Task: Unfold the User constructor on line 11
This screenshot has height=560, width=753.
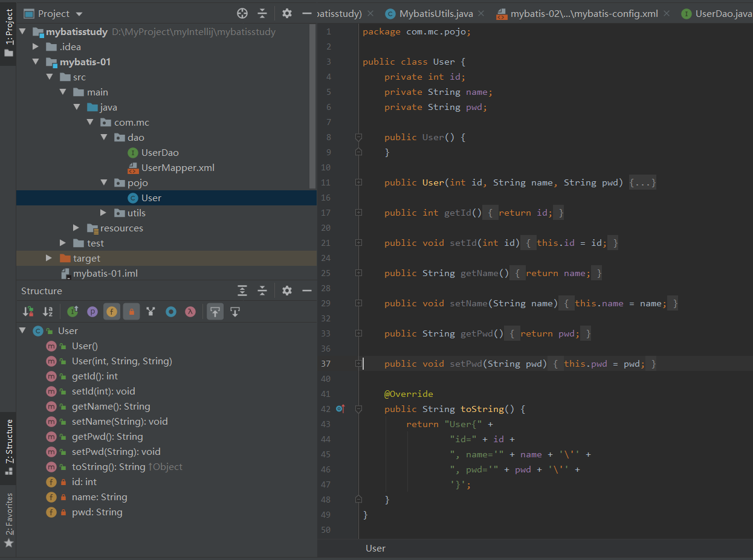Action: tap(358, 182)
